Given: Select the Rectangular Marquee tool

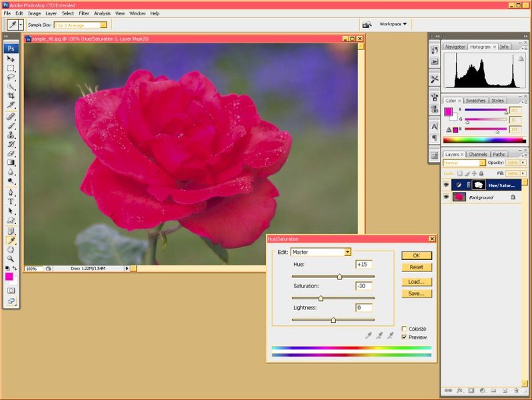Looking at the screenshot, I should pos(11,68).
